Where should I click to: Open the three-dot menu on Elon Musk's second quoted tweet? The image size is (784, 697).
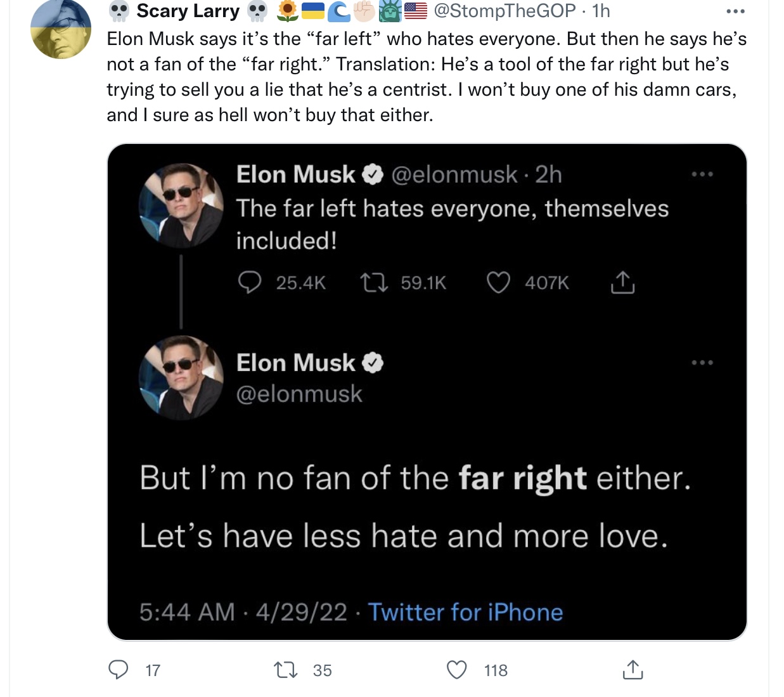[x=702, y=362]
